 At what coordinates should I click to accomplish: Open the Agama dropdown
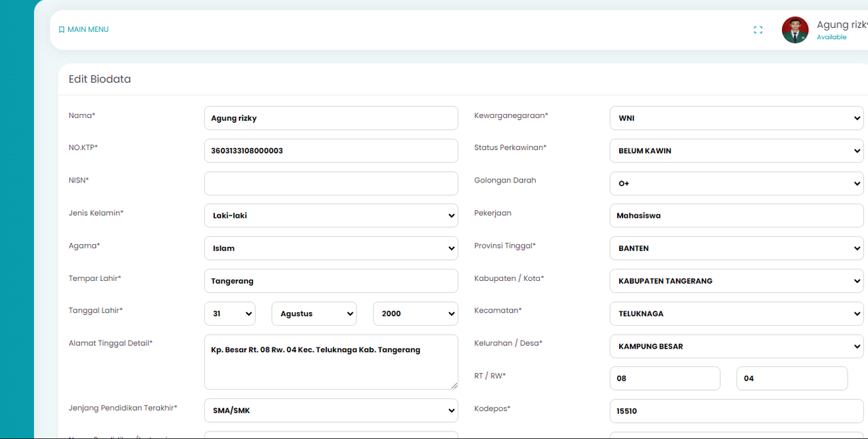(x=331, y=248)
